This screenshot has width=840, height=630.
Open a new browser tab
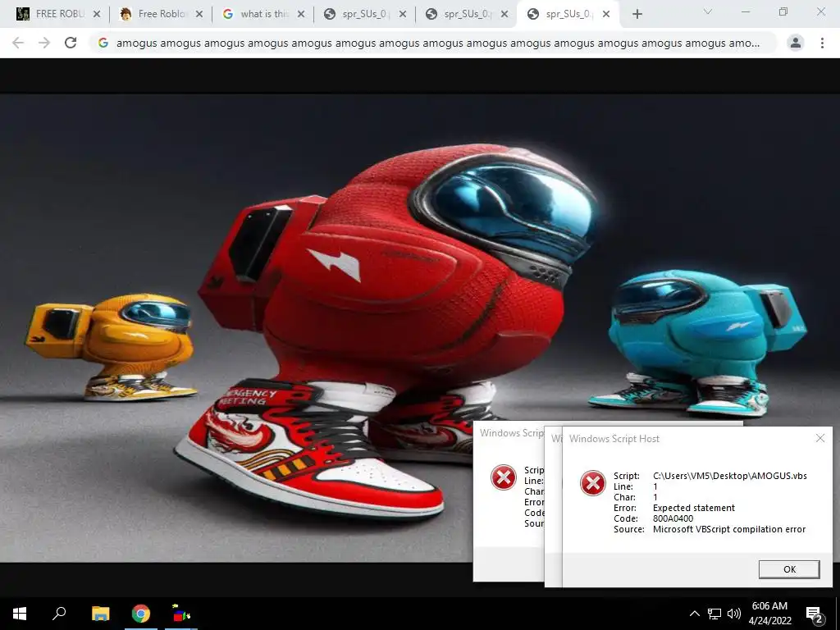pyautogui.click(x=637, y=15)
